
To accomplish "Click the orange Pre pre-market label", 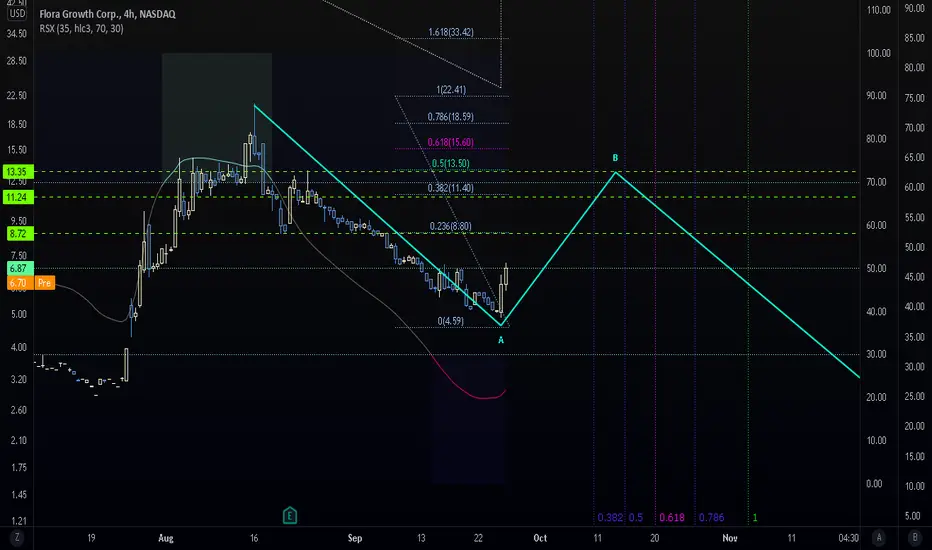I will [x=45, y=283].
